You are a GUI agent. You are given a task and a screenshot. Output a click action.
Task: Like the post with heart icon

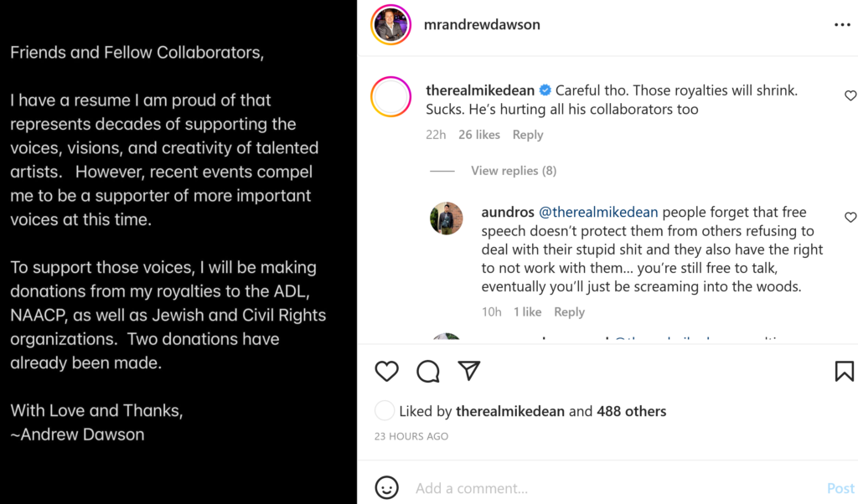click(x=386, y=371)
